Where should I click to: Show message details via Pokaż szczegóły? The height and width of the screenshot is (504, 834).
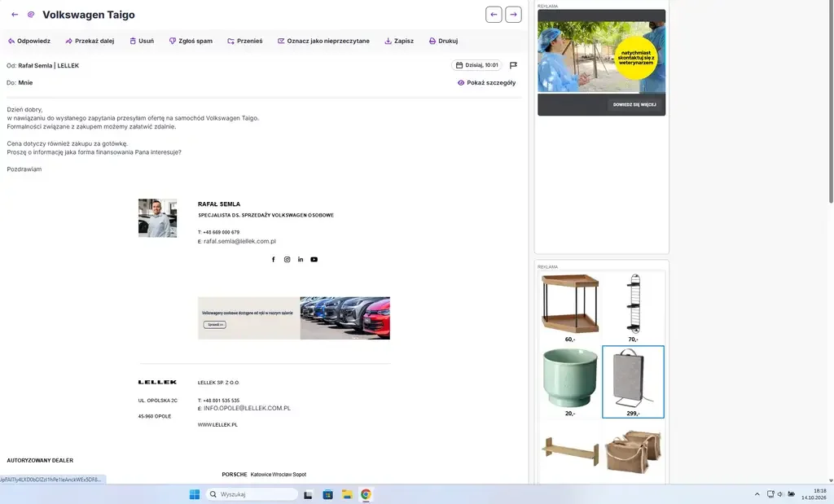pyautogui.click(x=487, y=83)
